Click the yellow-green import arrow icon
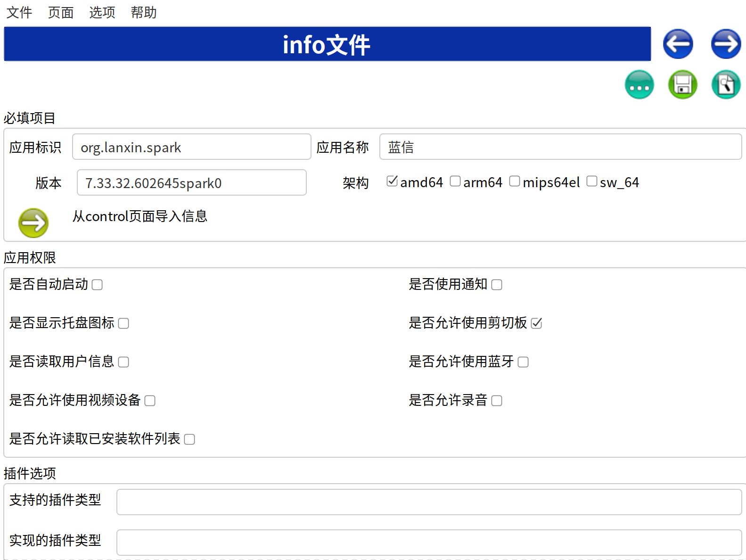Screen dimensions: 746x560 pos(33,222)
